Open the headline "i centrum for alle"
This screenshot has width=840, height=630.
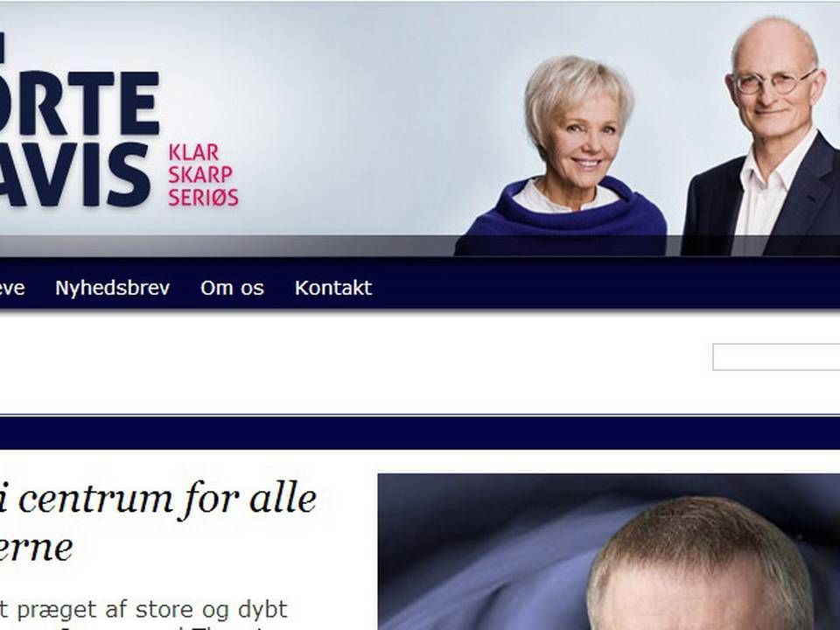[x=158, y=499]
